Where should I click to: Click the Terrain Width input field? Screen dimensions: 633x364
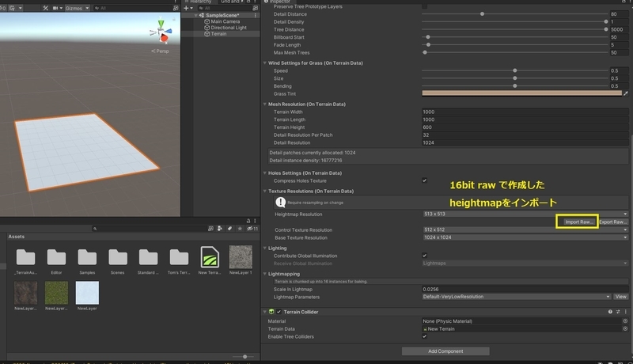pyautogui.click(x=525, y=112)
